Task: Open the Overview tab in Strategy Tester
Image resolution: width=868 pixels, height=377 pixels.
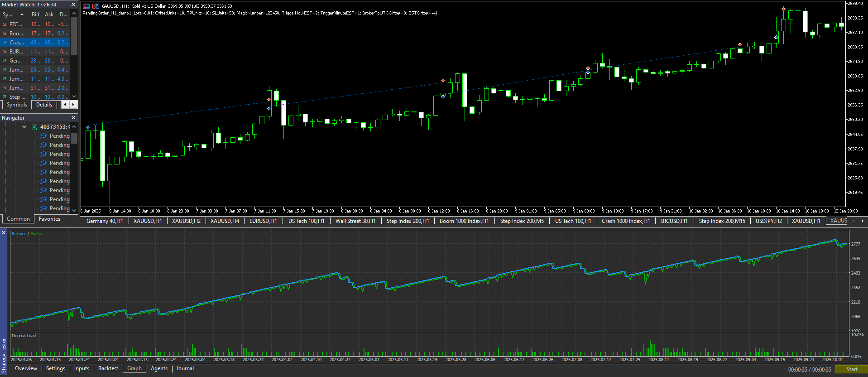Action: coord(26,368)
